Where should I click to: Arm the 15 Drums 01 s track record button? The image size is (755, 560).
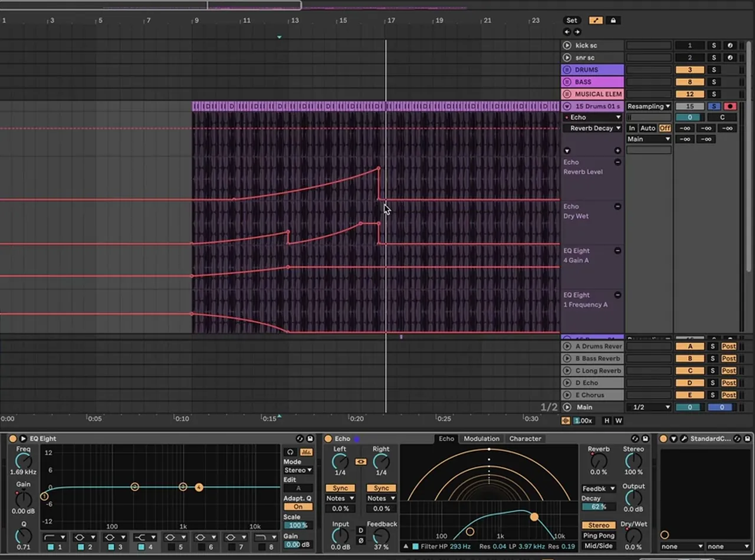coord(730,107)
